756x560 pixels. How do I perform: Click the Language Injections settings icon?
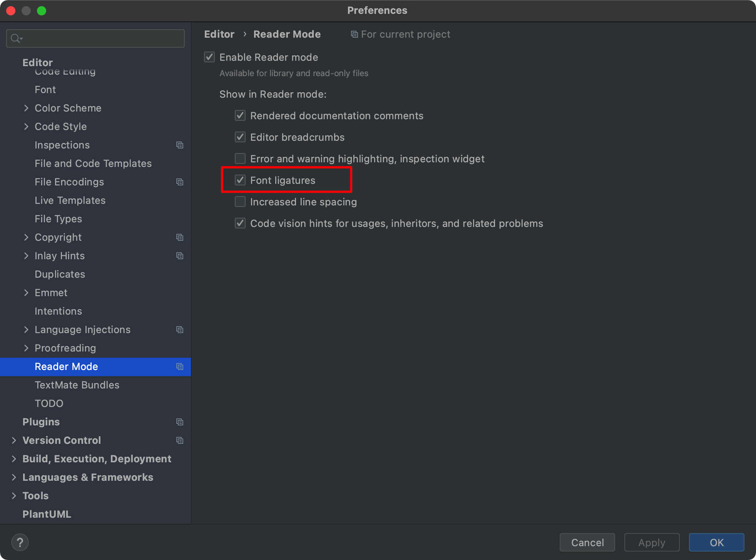pyautogui.click(x=180, y=329)
